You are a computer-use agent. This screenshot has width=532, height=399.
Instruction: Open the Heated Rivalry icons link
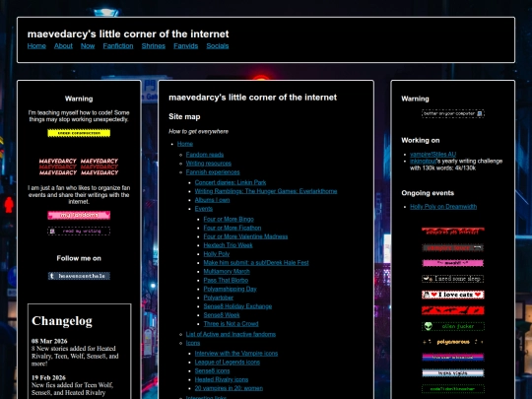click(x=222, y=379)
